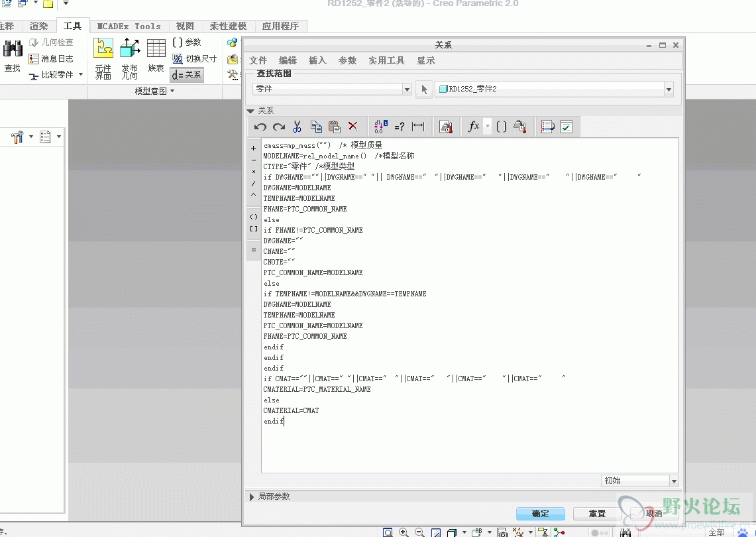The image size is (756, 537).
Task: Open the 参数 parameters button in the ribbon
Action: (x=187, y=42)
